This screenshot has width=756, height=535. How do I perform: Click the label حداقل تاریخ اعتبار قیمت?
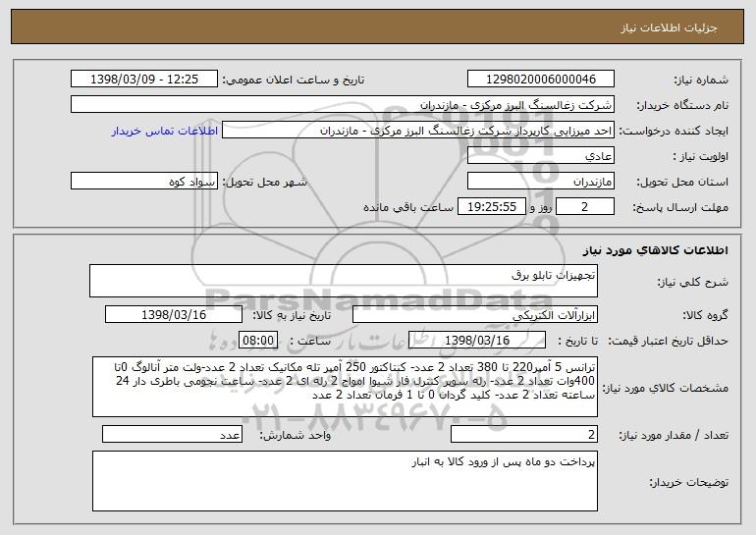coord(669,342)
